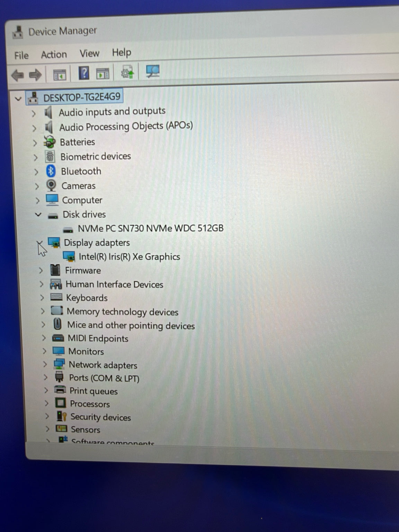Expand Audio inputs and outputs chevron
This screenshot has width=399, height=532.
pos(33,113)
